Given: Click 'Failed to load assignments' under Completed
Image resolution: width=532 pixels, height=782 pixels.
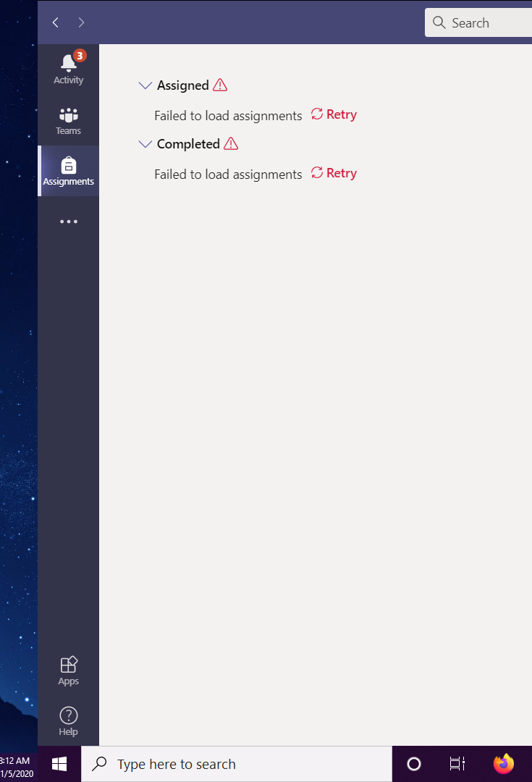Looking at the screenshot, I should pos(228,175).
